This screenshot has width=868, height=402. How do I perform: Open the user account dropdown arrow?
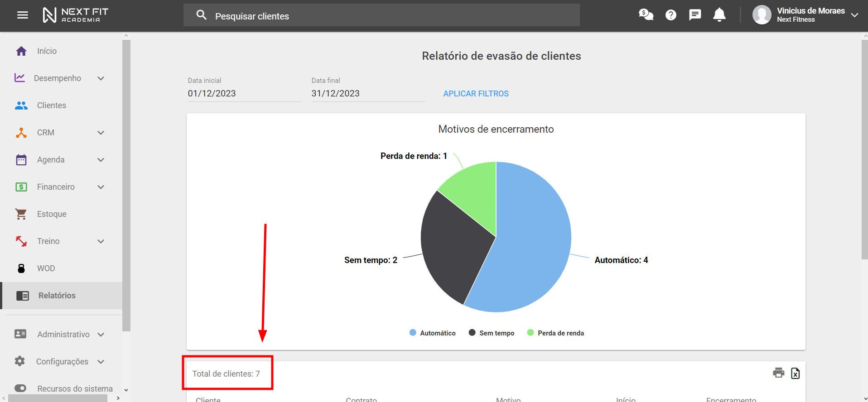coord(855,15)
